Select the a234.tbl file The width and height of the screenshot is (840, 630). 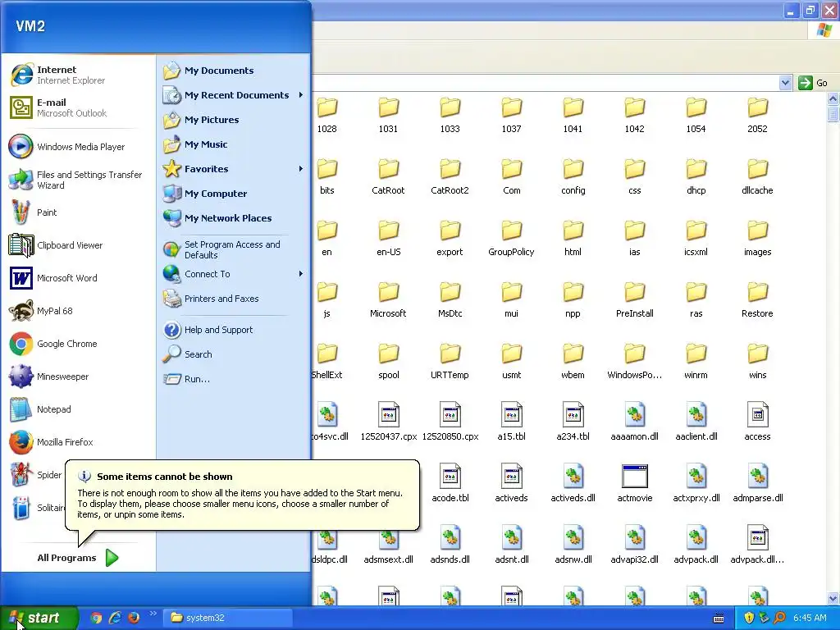coord(573,422)
